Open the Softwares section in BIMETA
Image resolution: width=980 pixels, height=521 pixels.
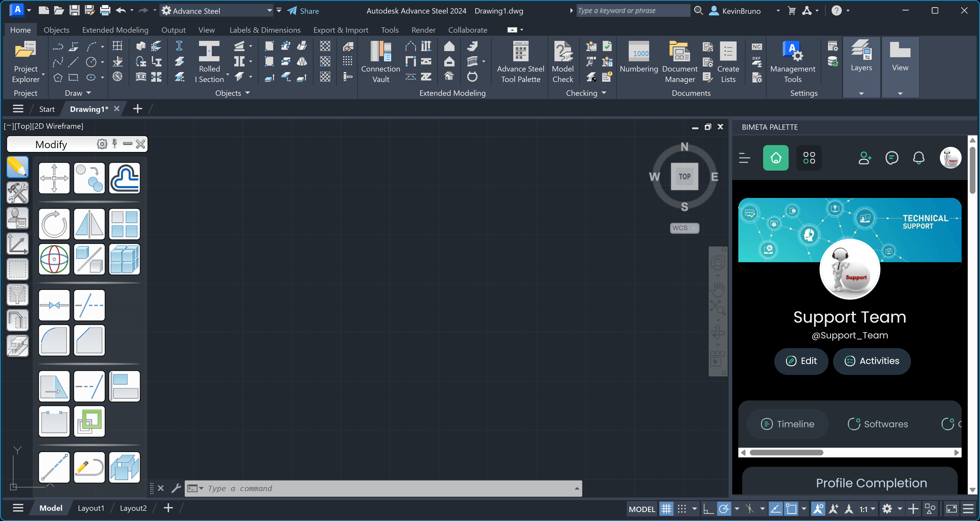[878, 424]
